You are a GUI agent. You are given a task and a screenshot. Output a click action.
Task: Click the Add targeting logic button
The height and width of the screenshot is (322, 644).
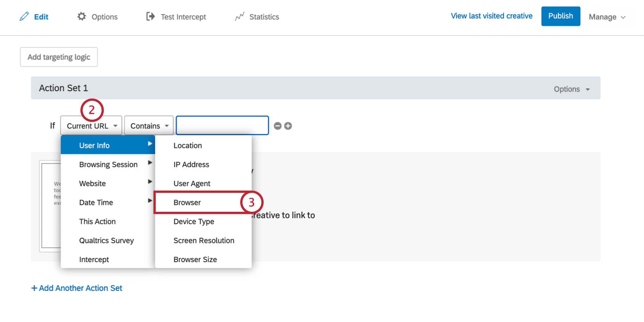pyautogui.click(x=59, y=57)
